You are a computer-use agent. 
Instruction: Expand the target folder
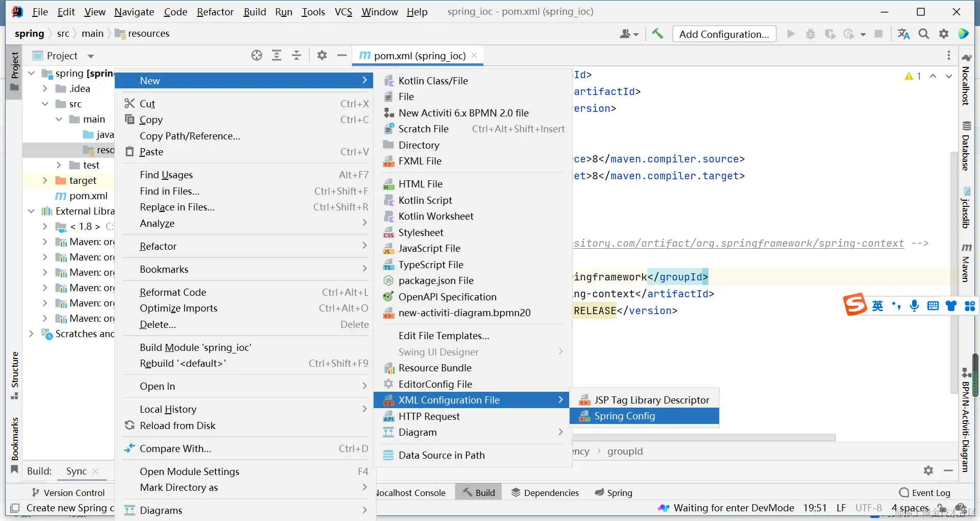pos(45,180)
